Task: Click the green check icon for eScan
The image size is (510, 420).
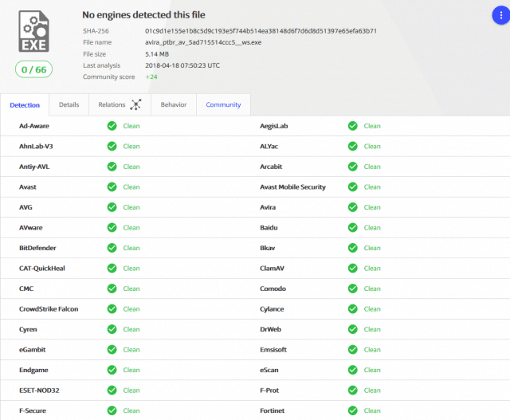Action: point(352,370)
